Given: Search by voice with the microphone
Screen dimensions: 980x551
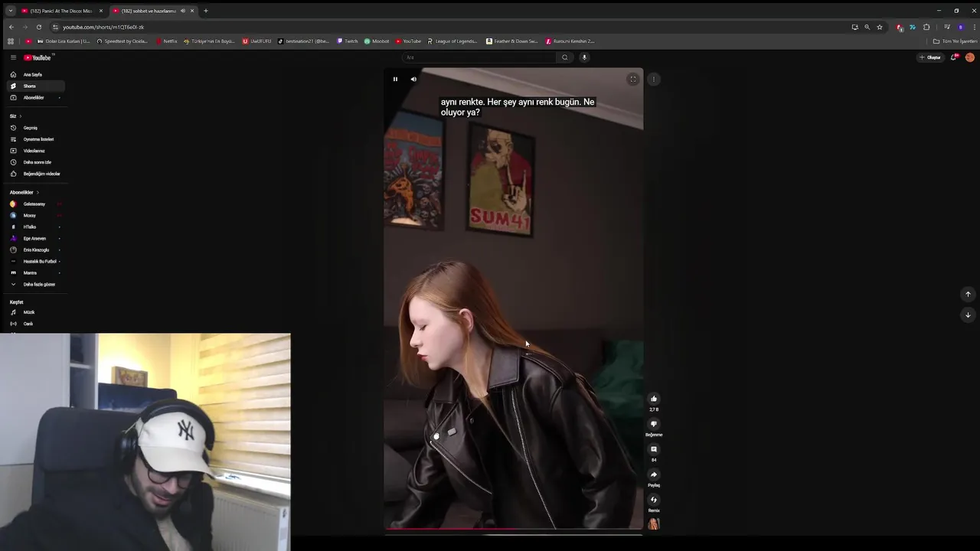Looking at the screenshot, I should tap(584, 57).
